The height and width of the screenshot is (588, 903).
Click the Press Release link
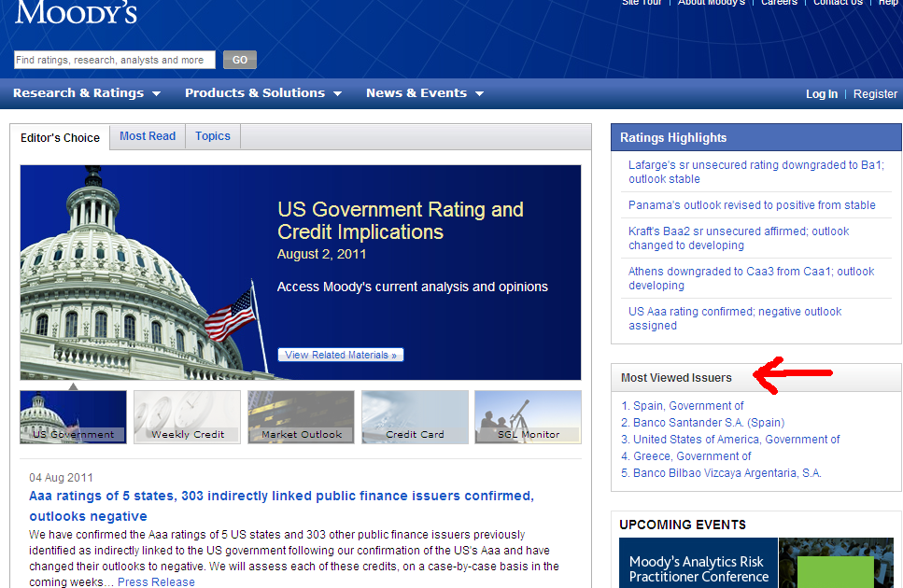(156, 581)
